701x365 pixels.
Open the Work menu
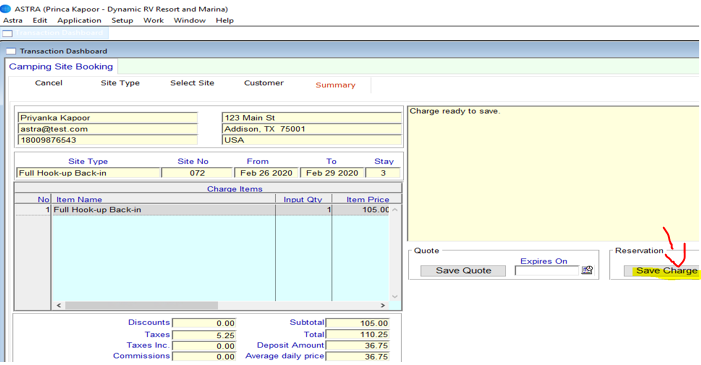[x=153, y=21]
